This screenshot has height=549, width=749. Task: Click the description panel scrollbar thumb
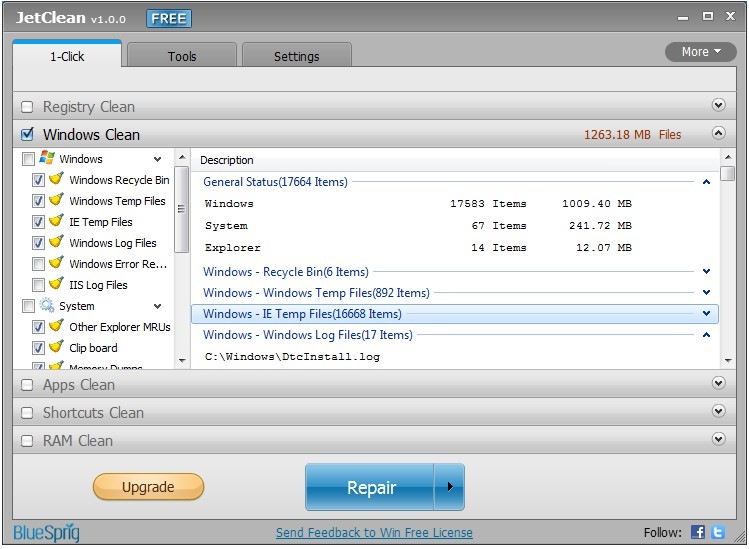point(728,173)
